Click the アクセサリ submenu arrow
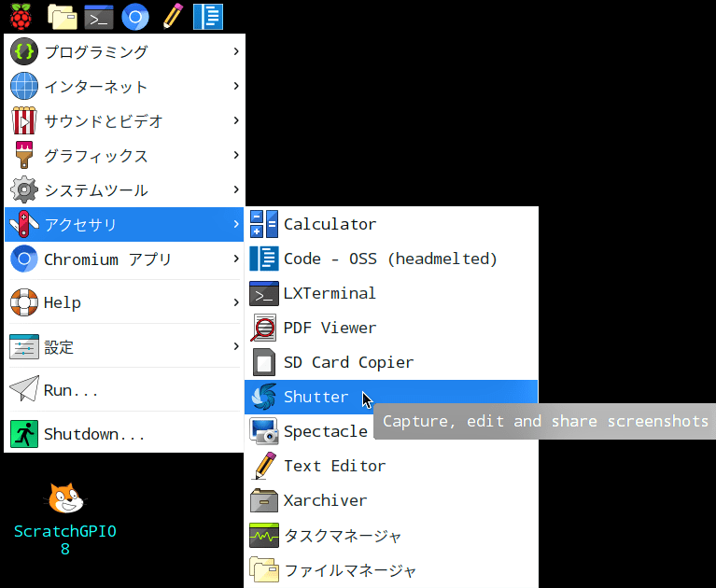 coord(235,224)
